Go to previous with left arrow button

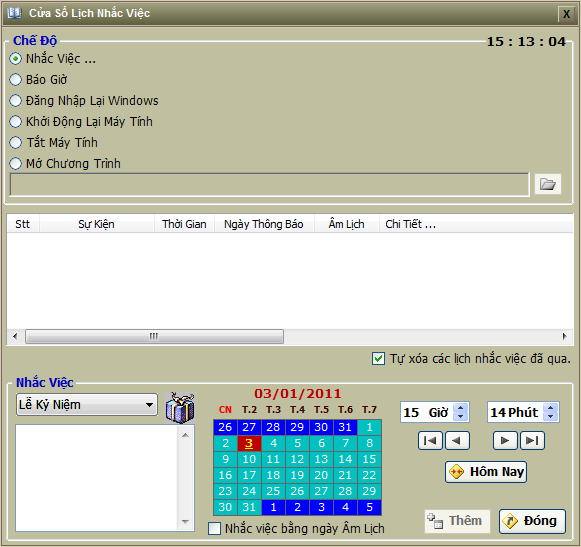[x=457, y=440]
